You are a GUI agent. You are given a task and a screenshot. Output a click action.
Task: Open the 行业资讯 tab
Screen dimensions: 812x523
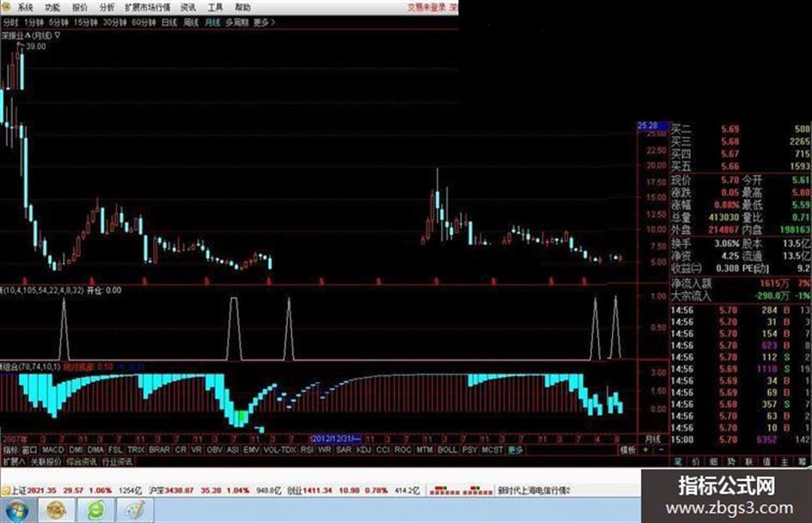(117, 461)
